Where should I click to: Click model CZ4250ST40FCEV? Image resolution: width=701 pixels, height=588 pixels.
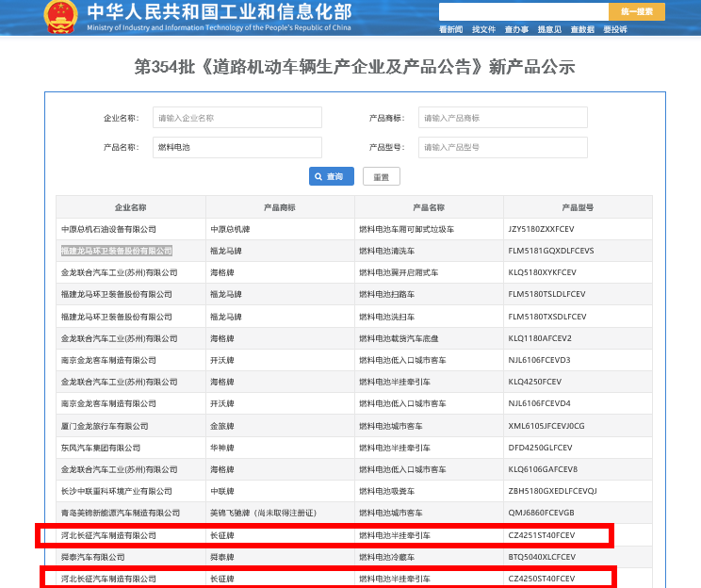click(542, 579)
